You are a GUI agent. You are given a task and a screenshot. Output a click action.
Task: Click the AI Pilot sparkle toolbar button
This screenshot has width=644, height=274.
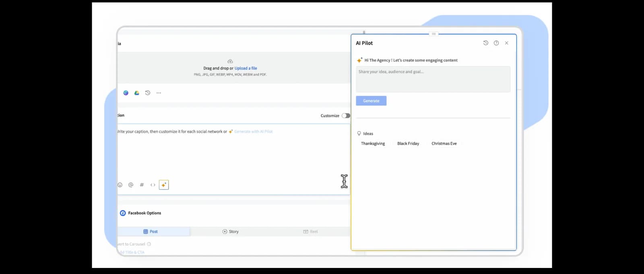point(164,185)
